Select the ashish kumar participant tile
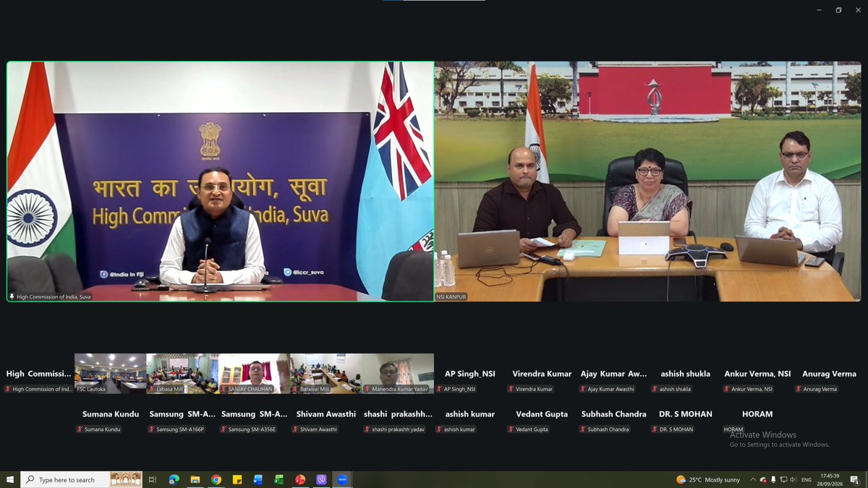Image resolution: width=868 pixels, height=488 pixels. [469, 414]
